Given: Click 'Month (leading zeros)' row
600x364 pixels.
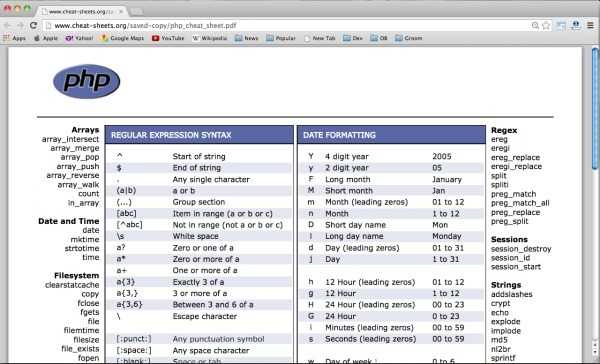Looking at the screenshot, I should [x=391, y=202].
